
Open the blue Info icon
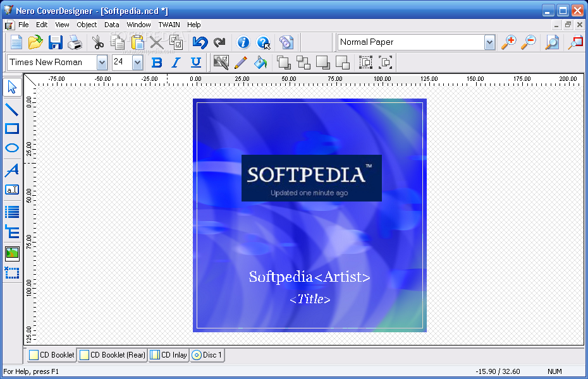pyautogui.click(x=243, y=42)
